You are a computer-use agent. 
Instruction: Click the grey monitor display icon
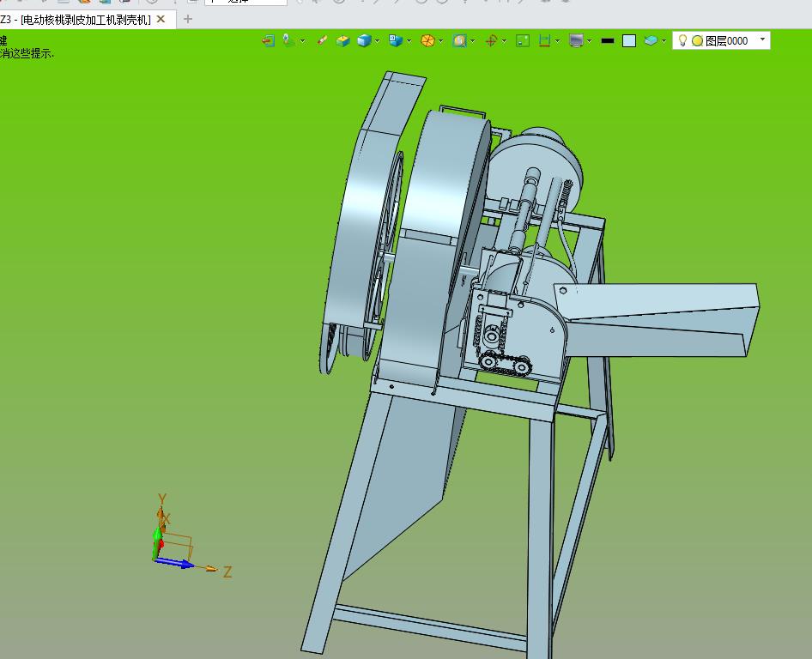[x=576, y=40]
